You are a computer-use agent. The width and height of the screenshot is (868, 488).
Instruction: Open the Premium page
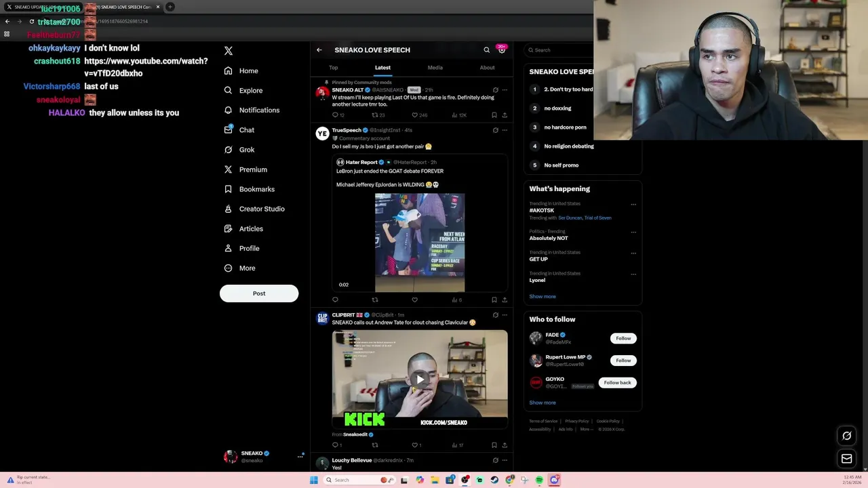(245, 169)
